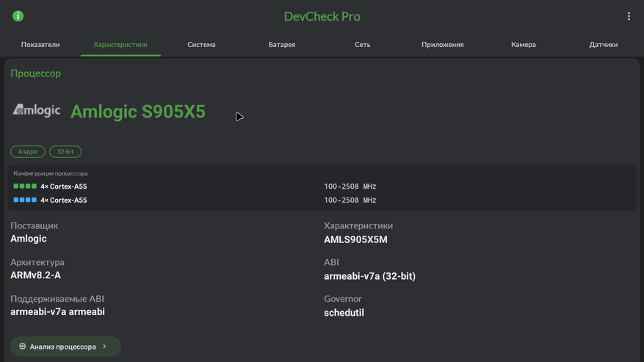Click the 'Поставщик' label
This screenshot has height=362, width=644.
click(x=34, y=225)
